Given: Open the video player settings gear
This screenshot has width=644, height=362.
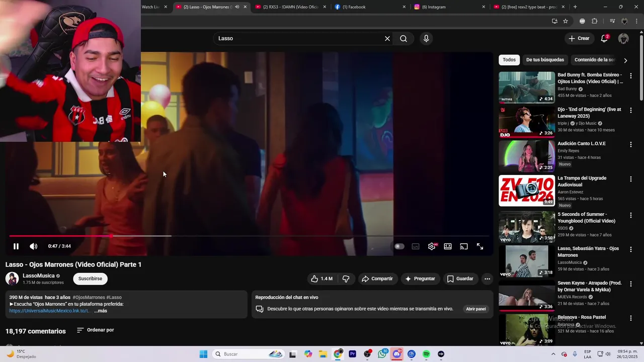Looking at the screenshot, I should point(432,246).
